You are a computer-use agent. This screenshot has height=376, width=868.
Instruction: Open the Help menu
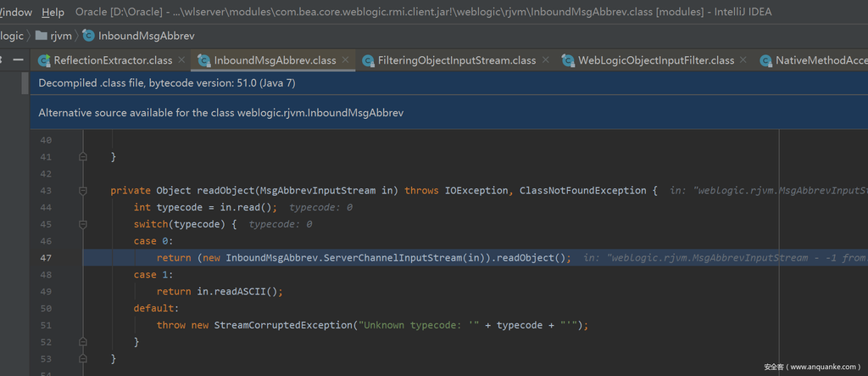pos(53,12)
